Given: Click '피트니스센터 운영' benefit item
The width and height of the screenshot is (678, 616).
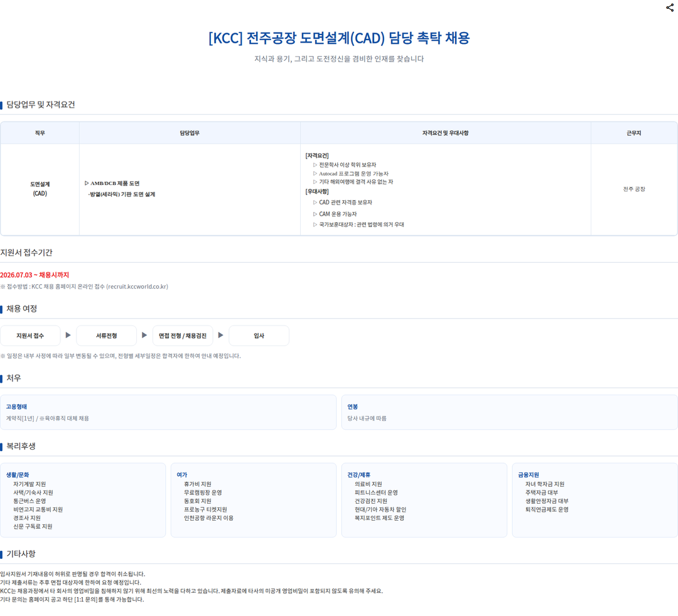Looking at the screenshot, I should click(x=376, y=492).
